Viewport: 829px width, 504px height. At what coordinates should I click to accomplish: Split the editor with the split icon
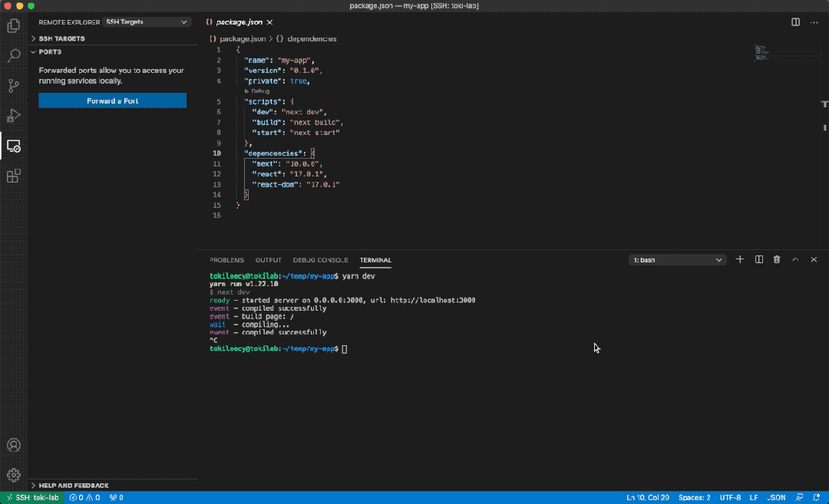[794, 21]
